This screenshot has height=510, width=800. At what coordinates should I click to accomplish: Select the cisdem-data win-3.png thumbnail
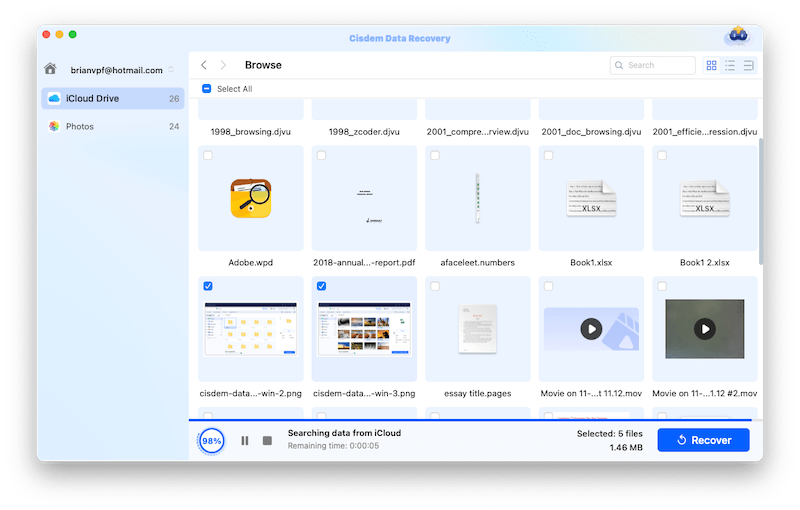tap(364, 329)
